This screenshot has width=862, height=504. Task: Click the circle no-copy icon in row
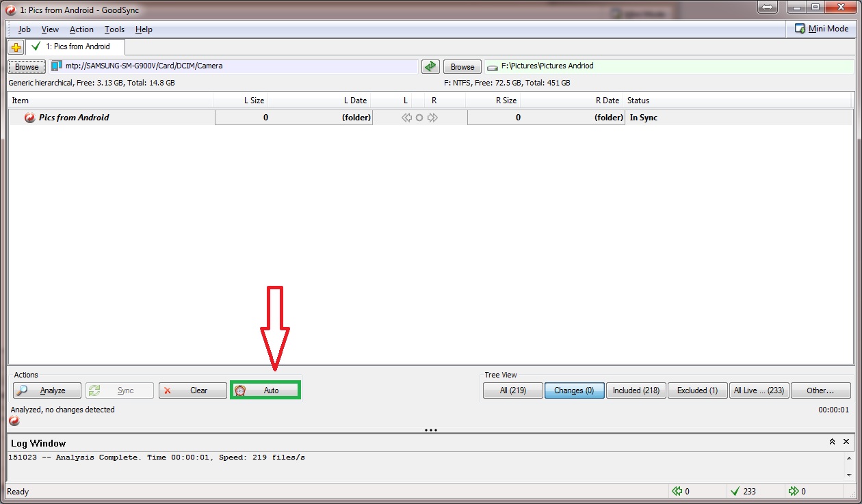(x=419, y=118)
